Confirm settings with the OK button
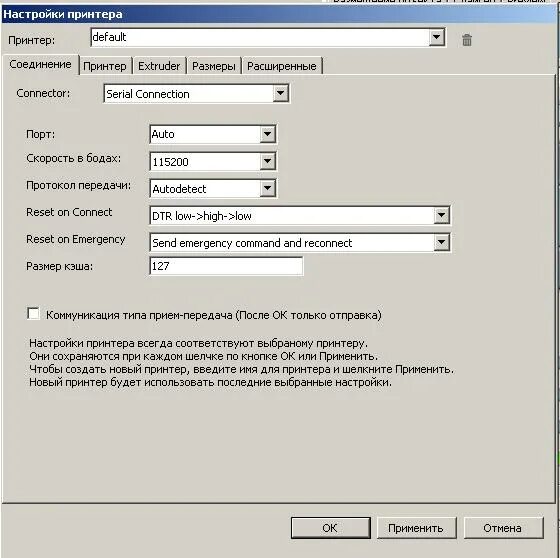The width and height of the screenshot is (560, 558). coord(330,528)
